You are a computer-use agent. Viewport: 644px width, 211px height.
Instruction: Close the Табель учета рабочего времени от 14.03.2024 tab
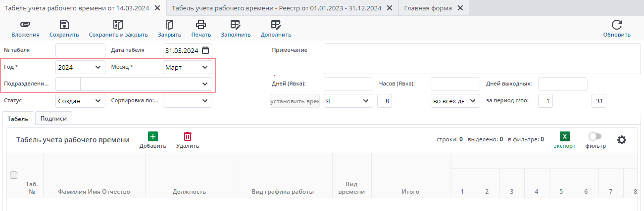(157, 8)
